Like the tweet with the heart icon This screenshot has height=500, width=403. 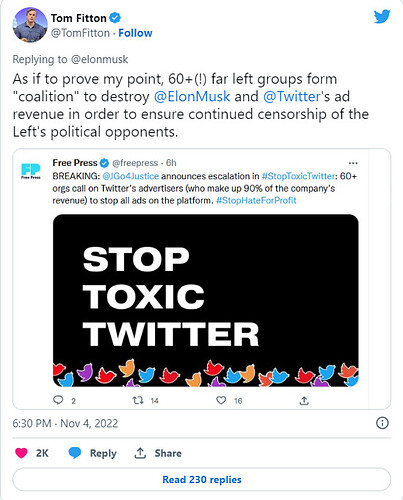point(21,453)
